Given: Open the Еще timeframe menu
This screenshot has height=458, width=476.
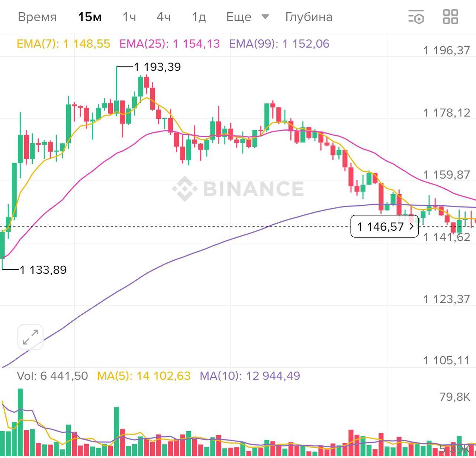Looking at the screenshot, I should [x=239, y=17].
